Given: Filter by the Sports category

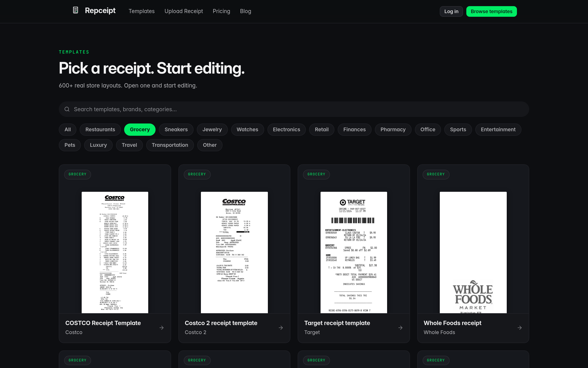Looking at the screenshot, I should [458, 129].
